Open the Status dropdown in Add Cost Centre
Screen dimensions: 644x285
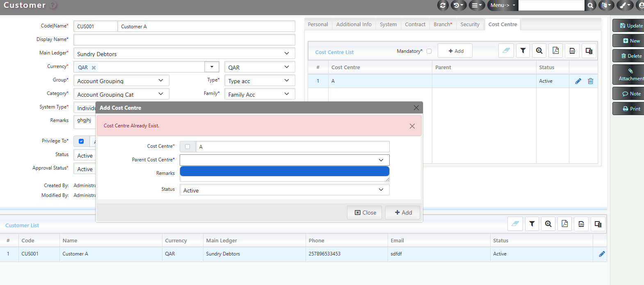pos(285,190)
